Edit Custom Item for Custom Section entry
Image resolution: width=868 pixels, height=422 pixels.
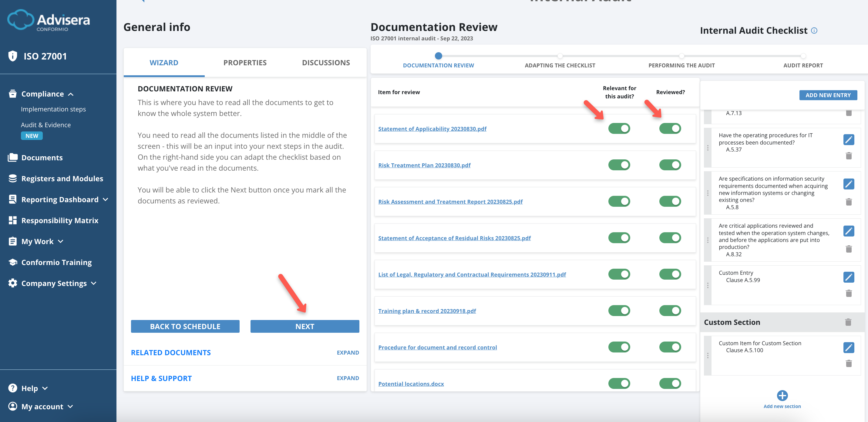pos(849,347)
